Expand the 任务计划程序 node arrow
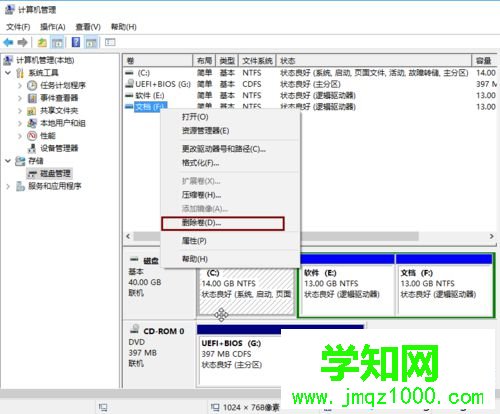The width and height of the screenshot is (500, 414). pyautogui.click(x=20, y=85)
